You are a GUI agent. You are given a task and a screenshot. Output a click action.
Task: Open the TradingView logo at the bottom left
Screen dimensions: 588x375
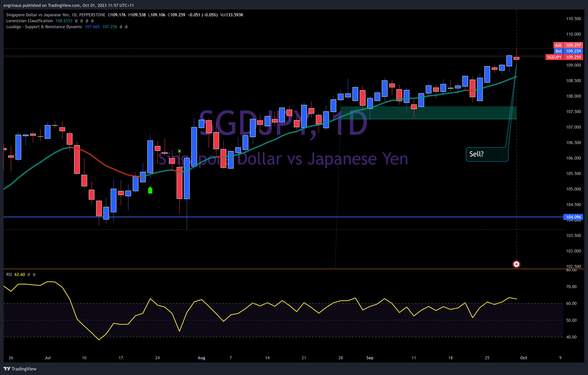point(20,369)
